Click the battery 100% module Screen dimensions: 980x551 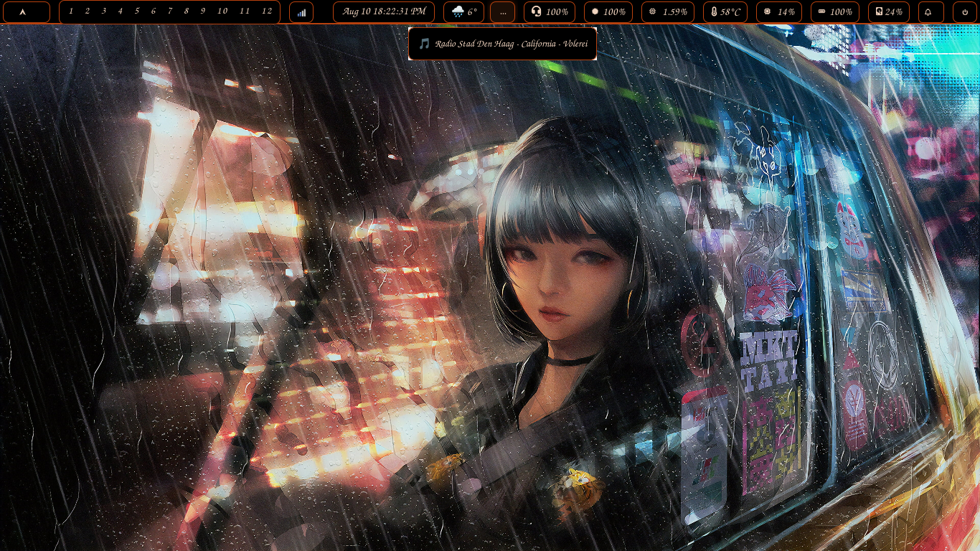point(835,12)
